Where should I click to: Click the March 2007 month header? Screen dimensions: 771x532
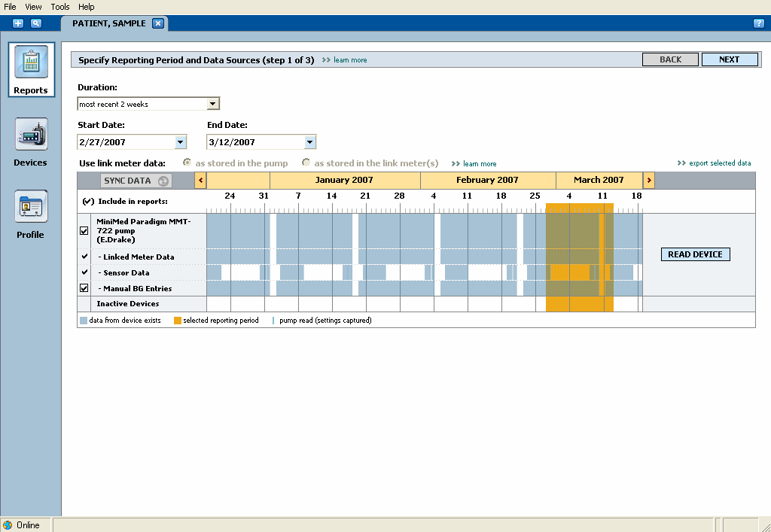(x=599, y=181)
